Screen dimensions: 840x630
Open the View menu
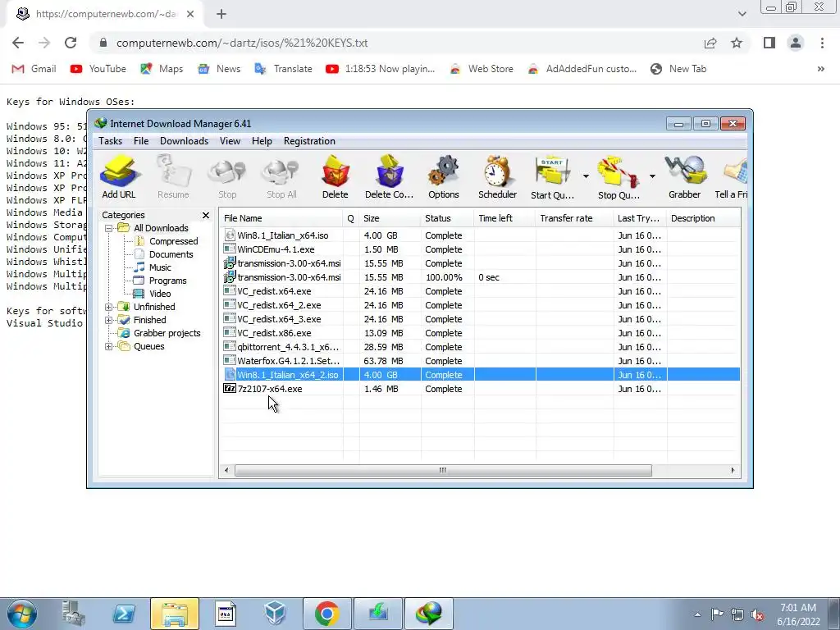(230, 141)
